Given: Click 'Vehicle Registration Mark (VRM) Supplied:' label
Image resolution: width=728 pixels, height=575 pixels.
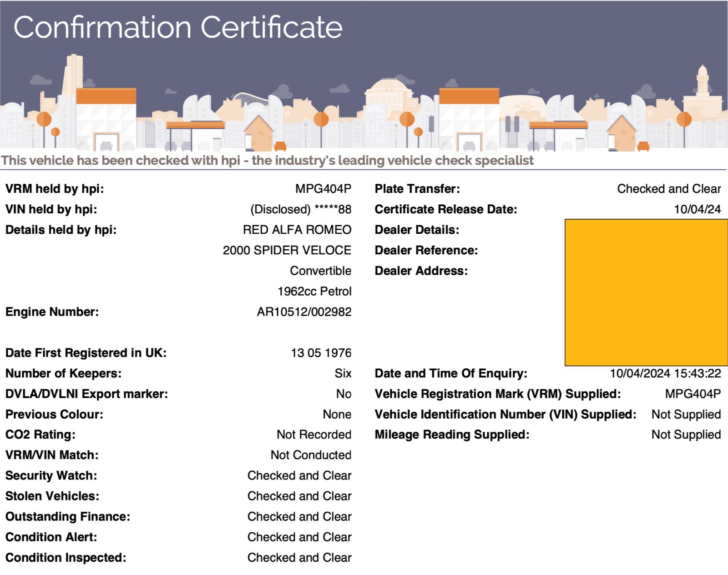Looking at the screenshot, I should (x=498, y=394).
